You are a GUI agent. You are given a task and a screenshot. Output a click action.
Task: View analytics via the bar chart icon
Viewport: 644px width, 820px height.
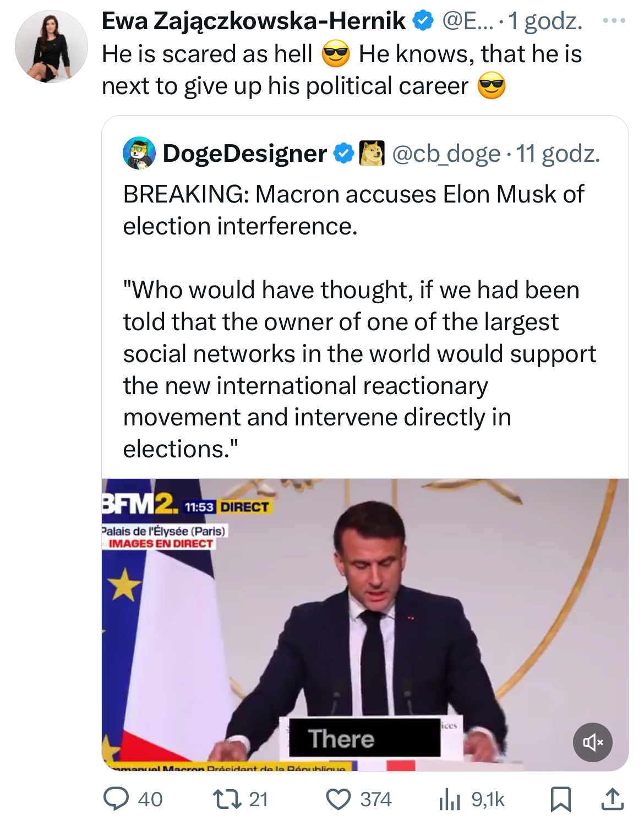coord(450,799)
